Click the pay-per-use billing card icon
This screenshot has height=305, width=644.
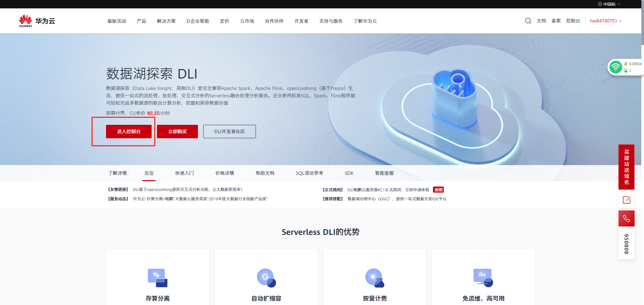375,278
